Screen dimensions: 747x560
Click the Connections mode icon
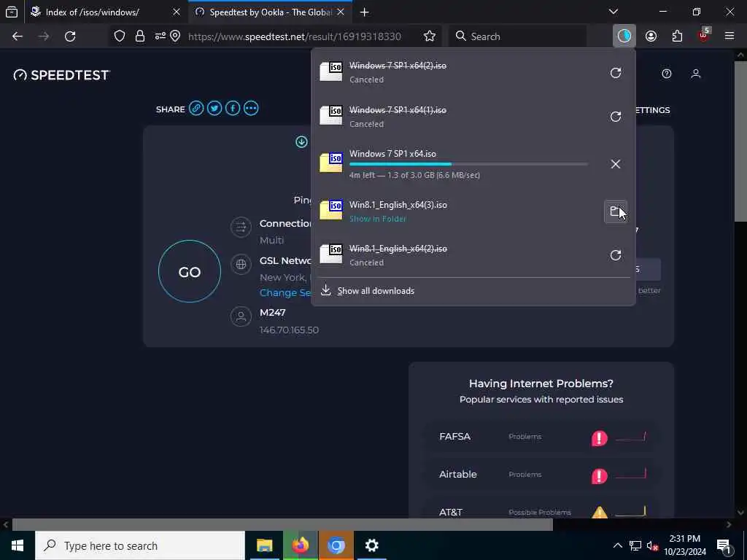point(241,227)
